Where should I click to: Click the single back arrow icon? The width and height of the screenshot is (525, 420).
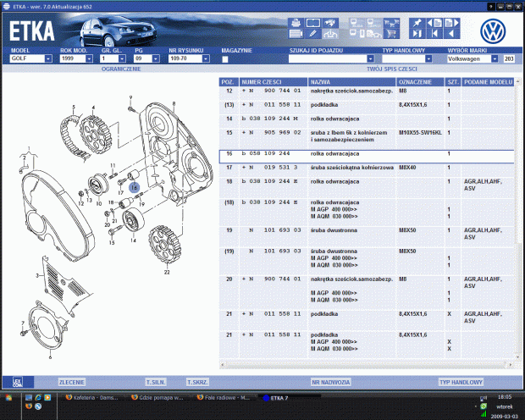coord(451,34)
